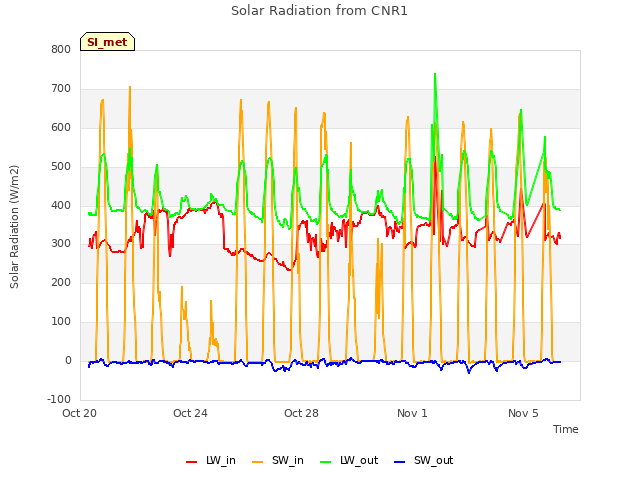Click the 600 y-axis tick label
The width and height of the screenshot is (640, 480).
pyautogui.click(x=61, y=127)
